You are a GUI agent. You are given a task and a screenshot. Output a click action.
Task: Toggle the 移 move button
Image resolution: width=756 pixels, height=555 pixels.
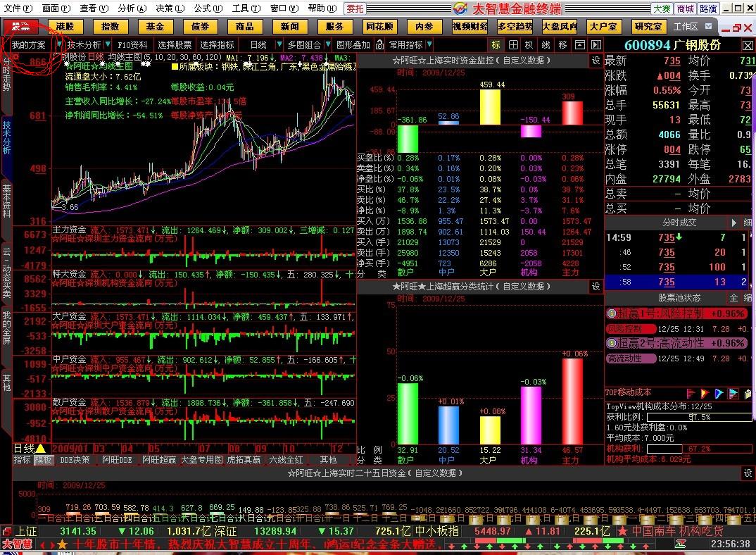pyautogui.click(x=562, y=45)
